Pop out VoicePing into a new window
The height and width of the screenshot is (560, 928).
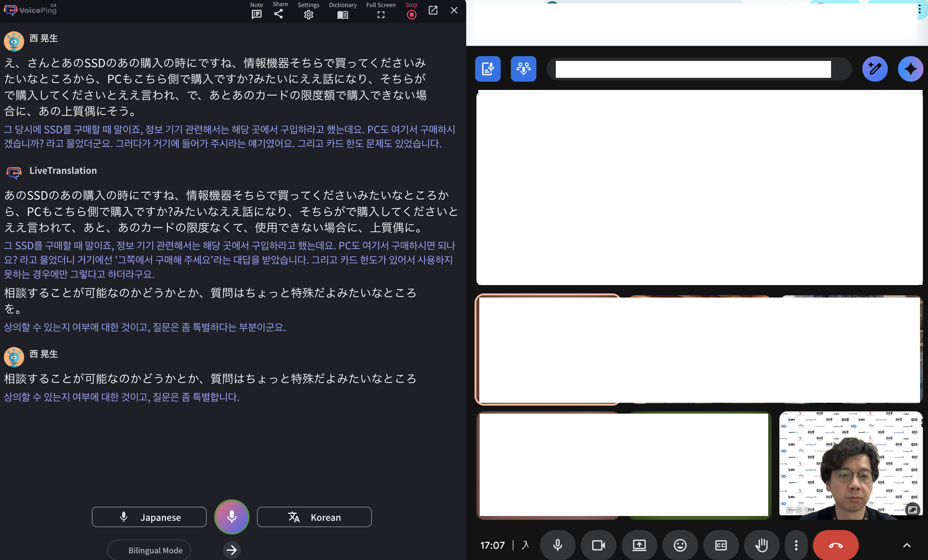coord(433,11)
